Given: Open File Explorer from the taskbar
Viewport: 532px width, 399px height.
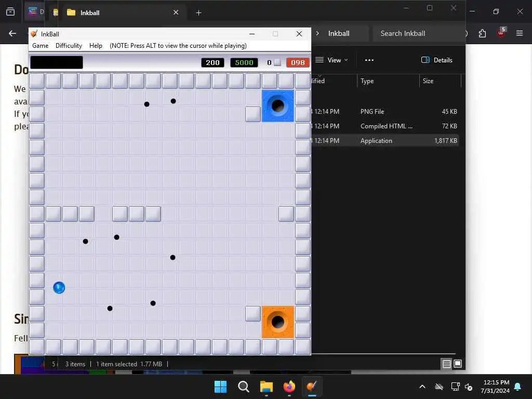Looking at the screenshot, I should [x=267, y=387].
